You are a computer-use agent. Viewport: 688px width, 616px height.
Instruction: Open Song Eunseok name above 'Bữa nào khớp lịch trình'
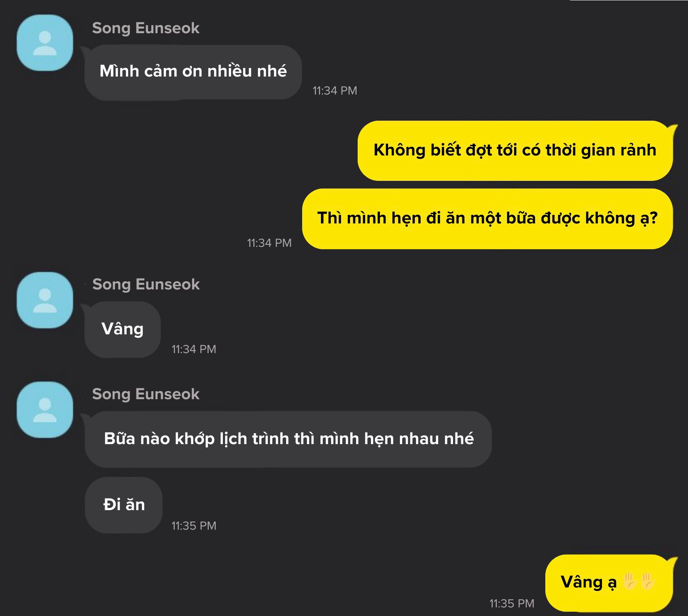pyautogui.click(x=146, y=394)
